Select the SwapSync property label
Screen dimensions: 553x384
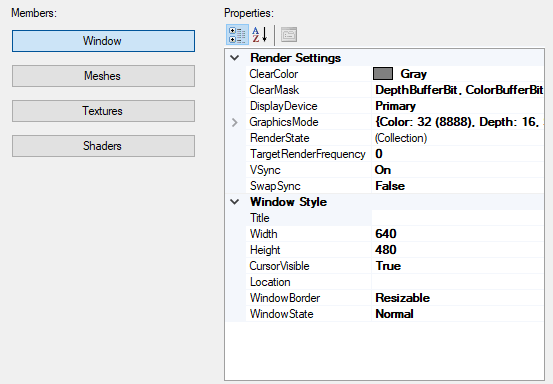tap(275, 186)
